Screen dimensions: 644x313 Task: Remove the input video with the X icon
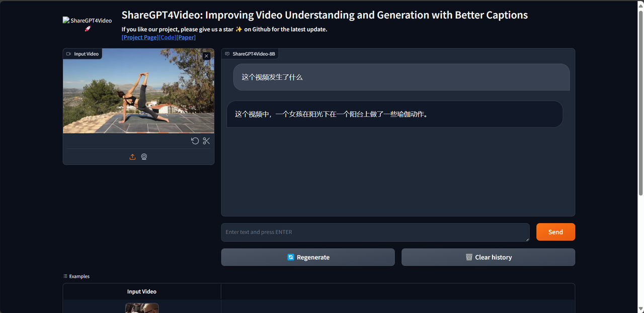click(206, 56)
